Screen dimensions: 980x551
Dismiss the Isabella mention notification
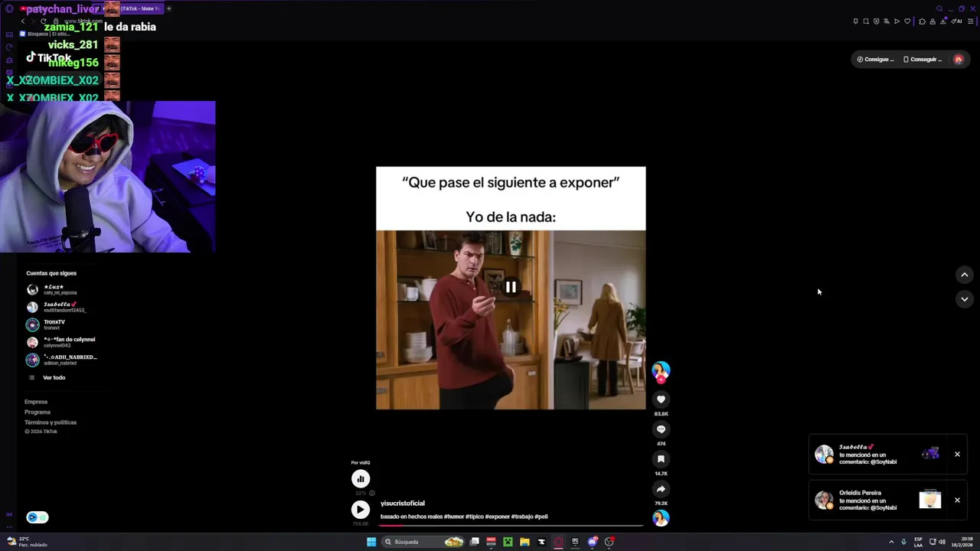pos(957,455)
